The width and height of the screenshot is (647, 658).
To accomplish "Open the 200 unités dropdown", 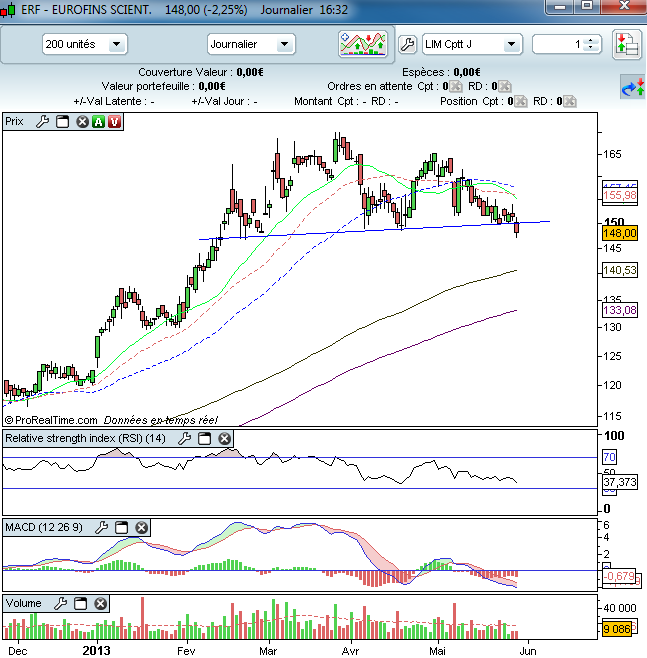I will point(84,44).
